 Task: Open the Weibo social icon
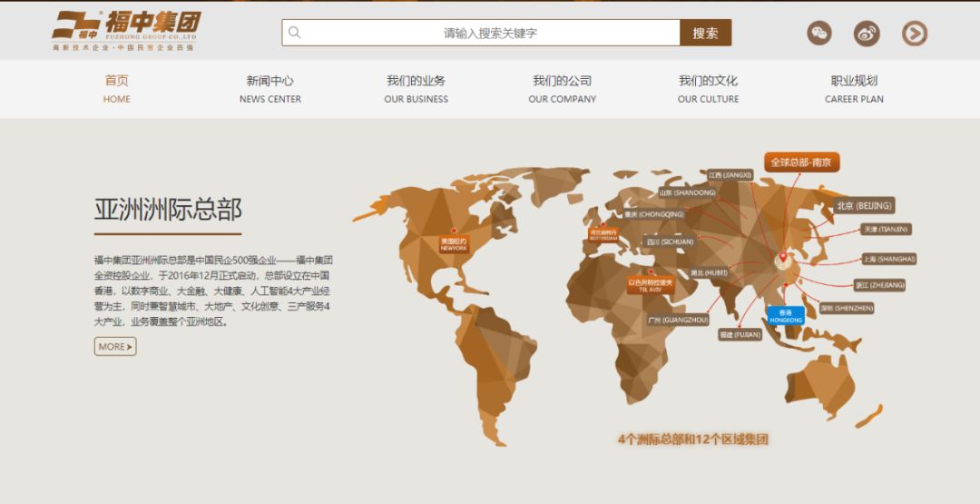[x=867, y=34]
